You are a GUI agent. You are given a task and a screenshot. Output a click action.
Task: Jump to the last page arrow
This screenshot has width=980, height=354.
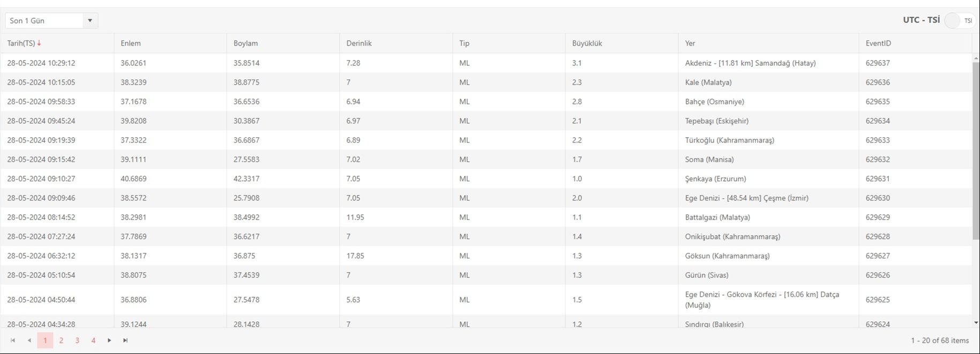[x=125, y=341]
